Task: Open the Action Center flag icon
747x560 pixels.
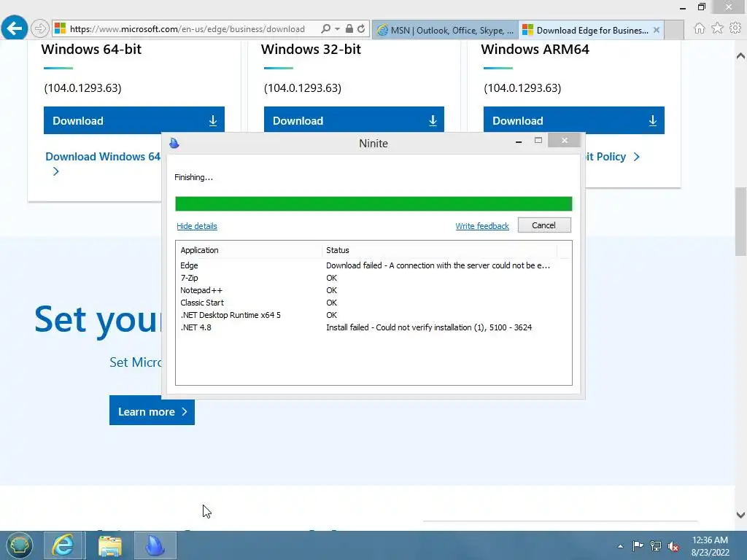Action: [638, 545]
